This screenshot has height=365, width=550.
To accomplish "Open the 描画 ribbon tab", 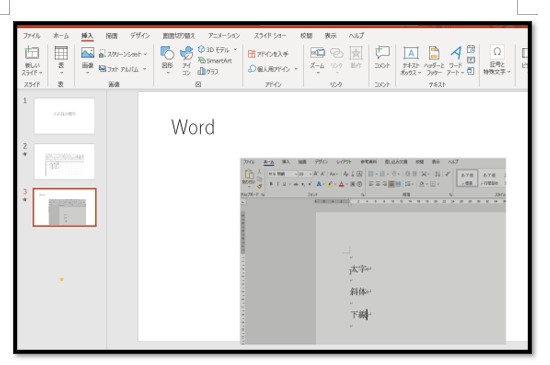I will (112, 36).
